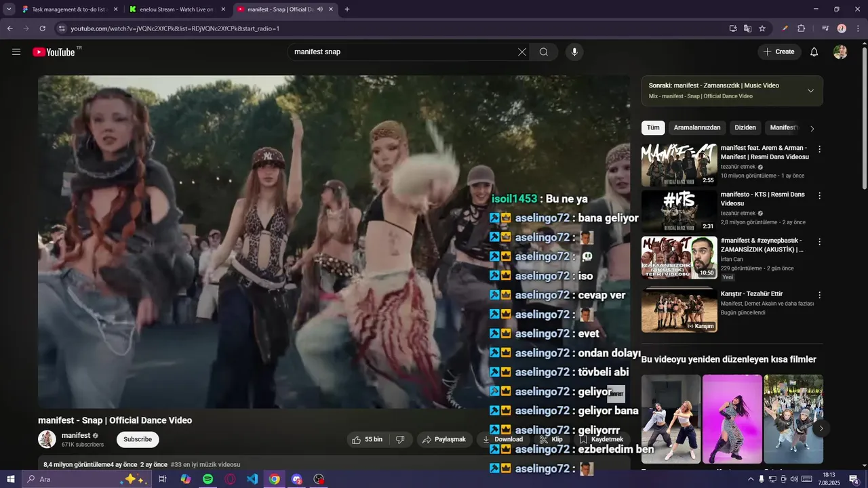Go back in browser history
868x488 pixels.
tap(9, 28)
